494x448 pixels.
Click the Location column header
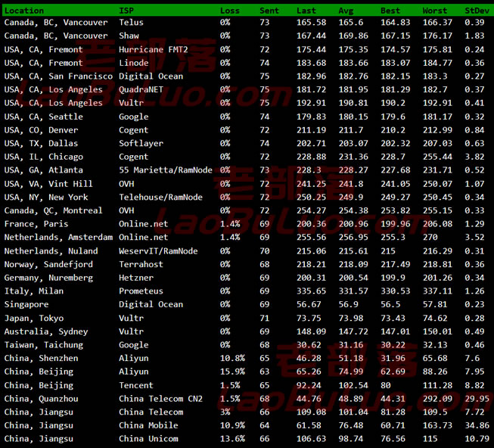24,11
